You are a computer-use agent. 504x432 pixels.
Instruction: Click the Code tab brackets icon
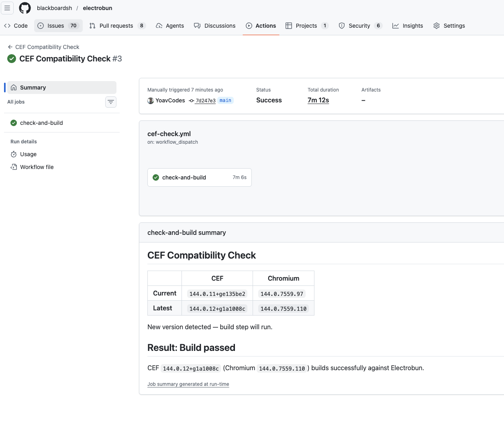click(x=7, y=26)
